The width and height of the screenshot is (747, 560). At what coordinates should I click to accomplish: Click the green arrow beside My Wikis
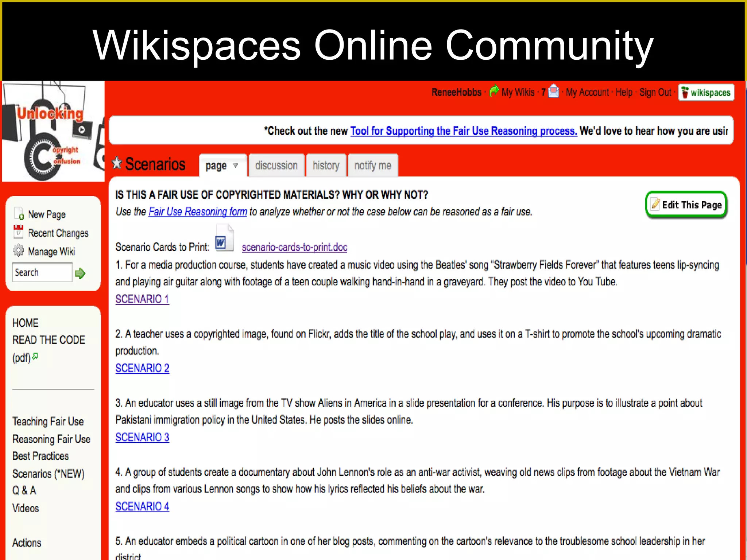[x=494, y=91]
